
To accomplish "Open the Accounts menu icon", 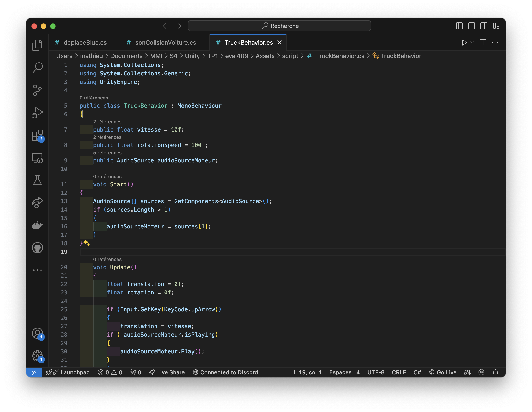I will click(37, 334).
